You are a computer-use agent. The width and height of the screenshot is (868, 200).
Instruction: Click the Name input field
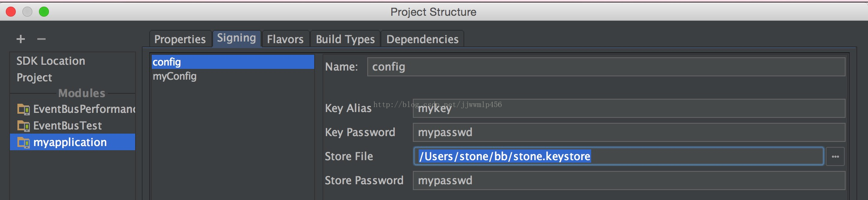pos(606,67)
